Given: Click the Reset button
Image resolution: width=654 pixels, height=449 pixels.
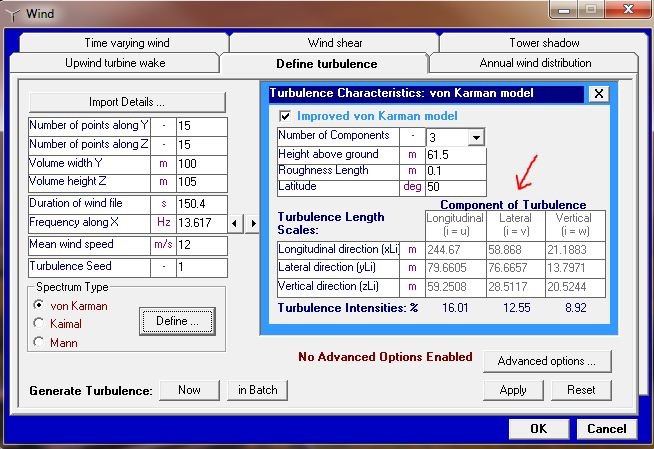Looking at the screenshot, I should [581, 390].
